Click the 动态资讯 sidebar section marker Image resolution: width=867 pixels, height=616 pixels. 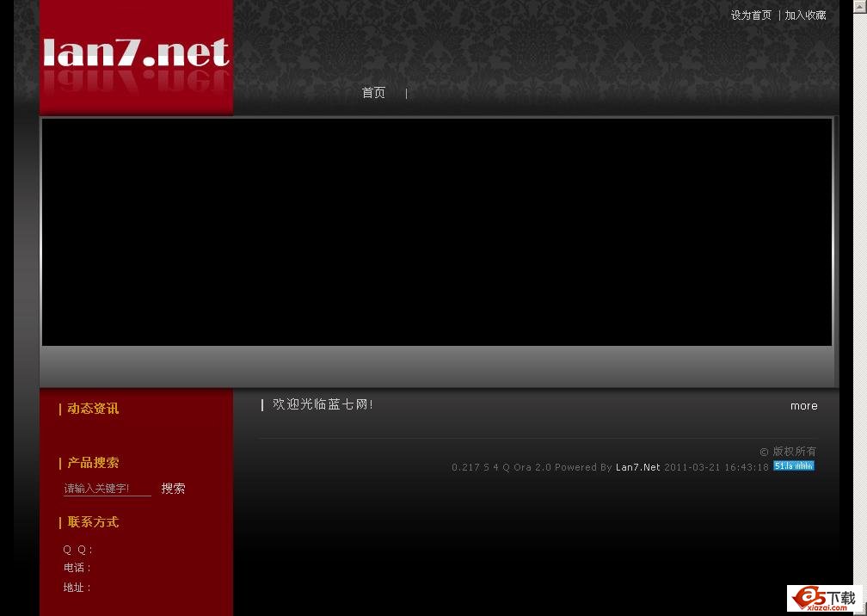point(92,409)
